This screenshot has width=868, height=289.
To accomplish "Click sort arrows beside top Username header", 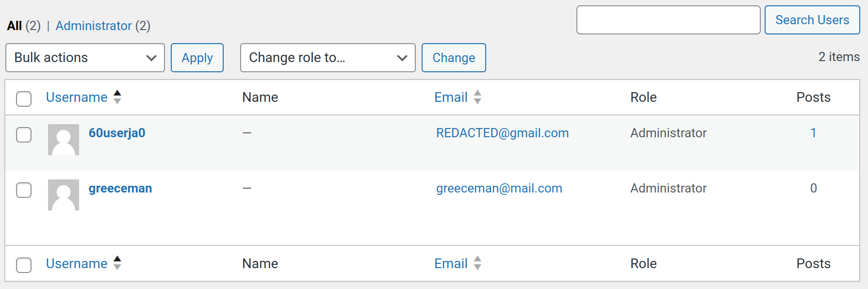I will [117, 97].
